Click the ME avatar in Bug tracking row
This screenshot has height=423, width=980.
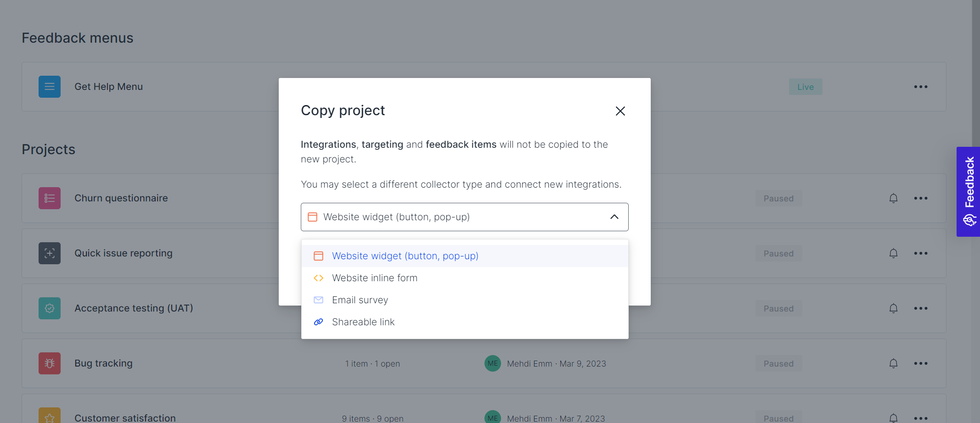(x=493, y=363)
